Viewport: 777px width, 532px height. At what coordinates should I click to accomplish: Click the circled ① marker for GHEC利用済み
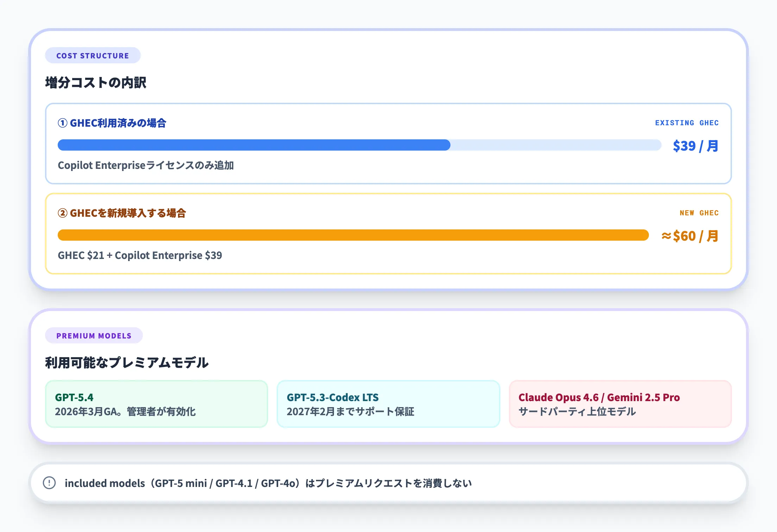[62, 123]
